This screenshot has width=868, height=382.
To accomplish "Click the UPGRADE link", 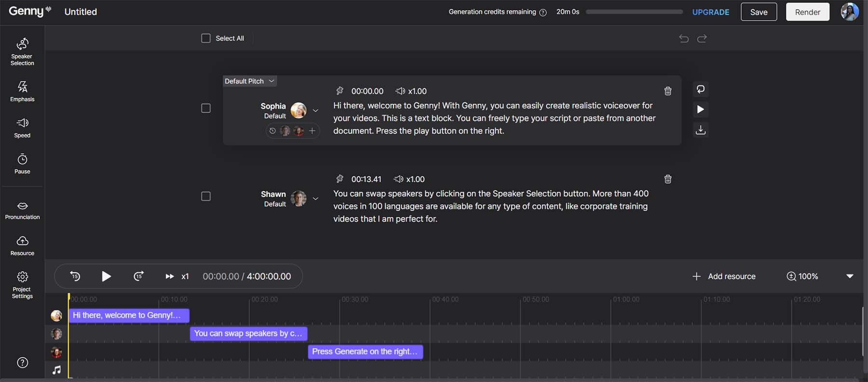I will [710, 12].
